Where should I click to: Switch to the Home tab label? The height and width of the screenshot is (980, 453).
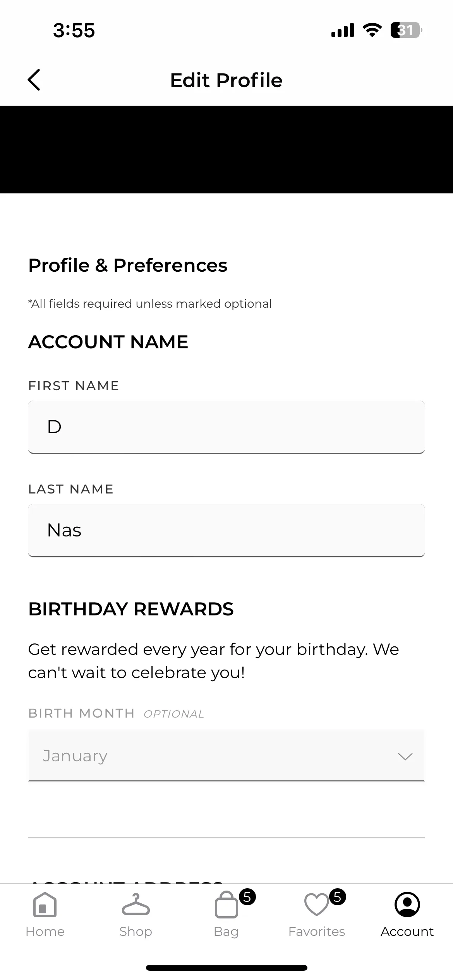click(x=45, y=931)
